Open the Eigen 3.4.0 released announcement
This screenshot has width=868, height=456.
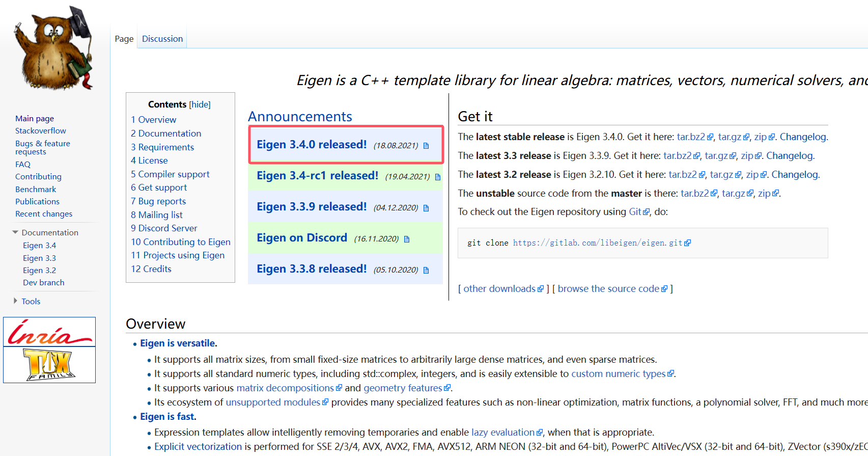coord(312,145)
